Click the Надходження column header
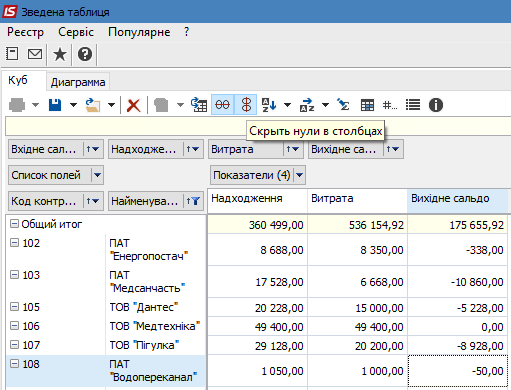511x390 pixels. (257, 201)
